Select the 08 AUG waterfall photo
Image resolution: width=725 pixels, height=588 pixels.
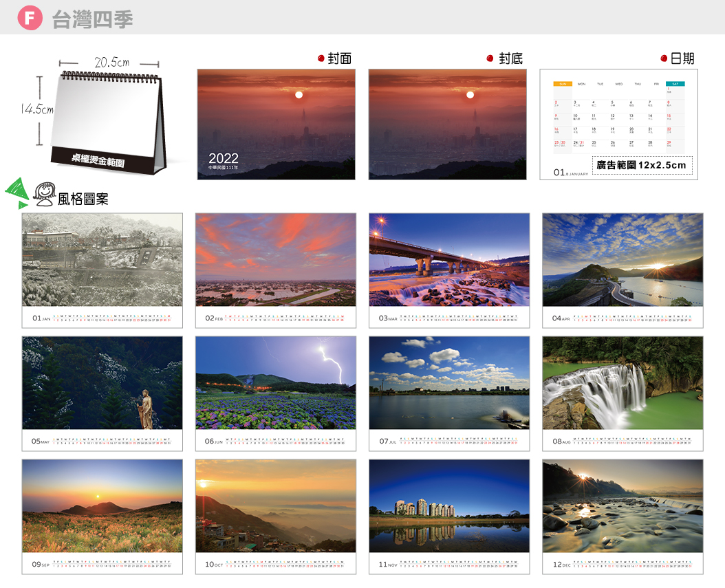tap(623, 382)
